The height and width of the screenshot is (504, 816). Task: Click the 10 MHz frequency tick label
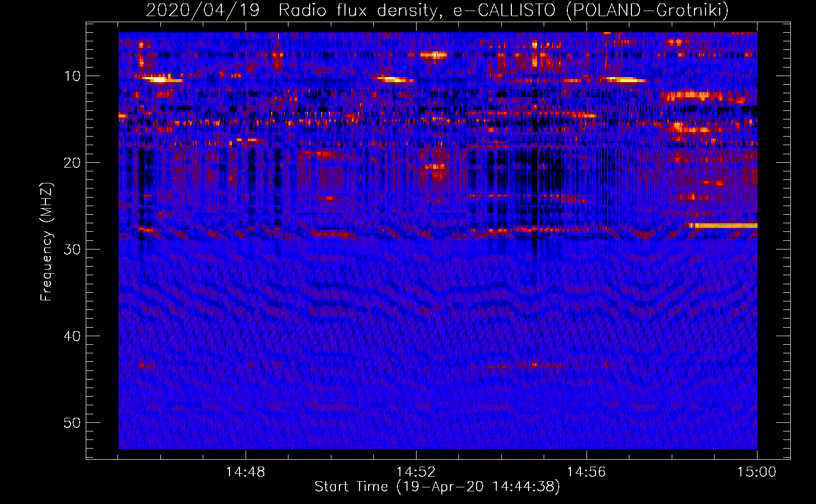click(73, 76)
